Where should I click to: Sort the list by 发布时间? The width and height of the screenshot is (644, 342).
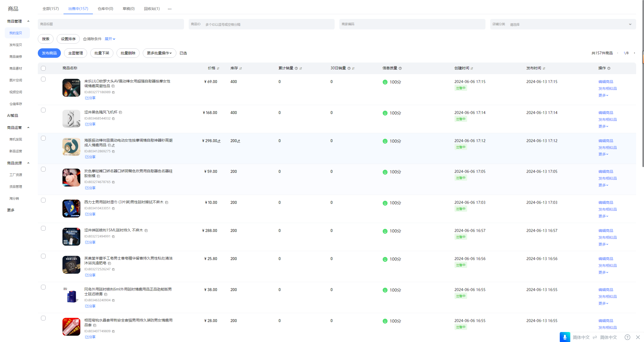tap(544, 68)
